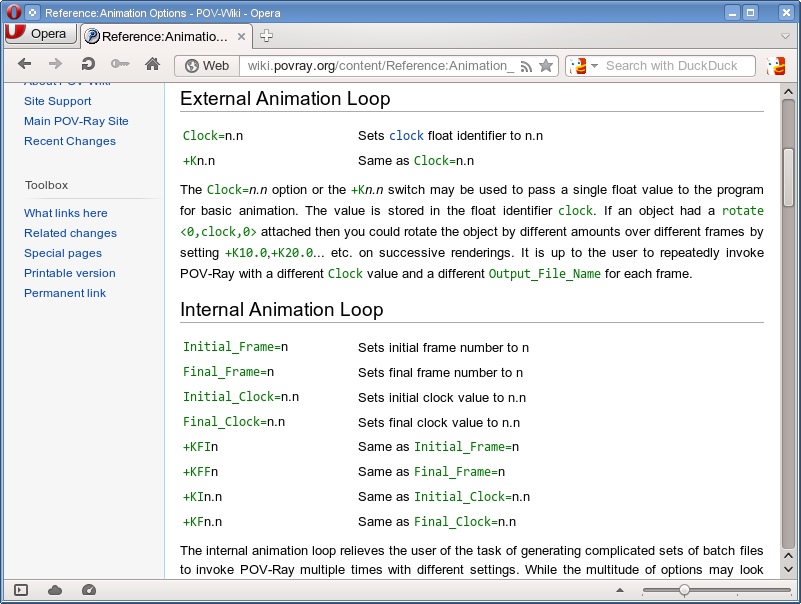The image size is (801, 604).
Task: Expand the search engine dropdown
Action: click(x=583, y=66)
